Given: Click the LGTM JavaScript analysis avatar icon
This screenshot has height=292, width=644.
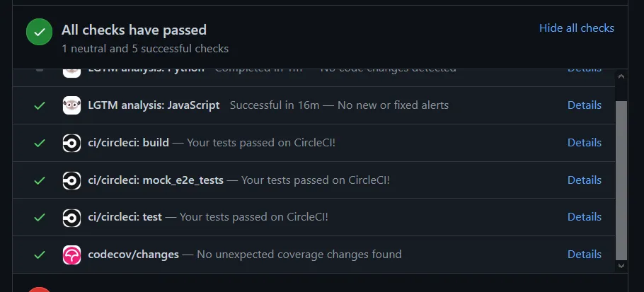Looking at the screenshot, I should tap(71, 105).
